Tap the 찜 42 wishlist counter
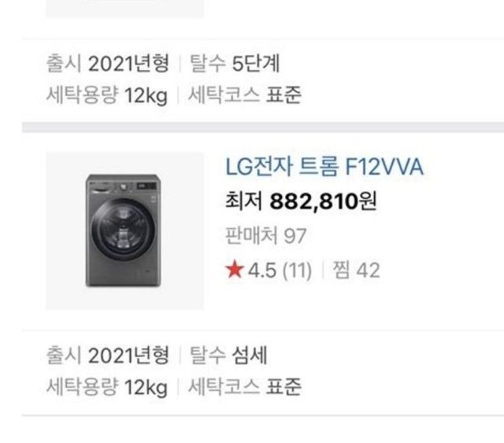Screen dimensions: 504x443 point(356,270)
